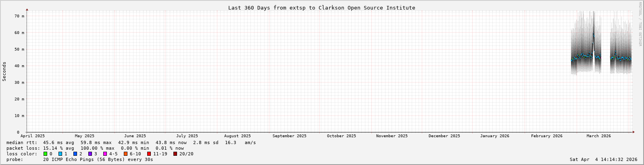Click the Seconds y-axis title

pos(4,71)
